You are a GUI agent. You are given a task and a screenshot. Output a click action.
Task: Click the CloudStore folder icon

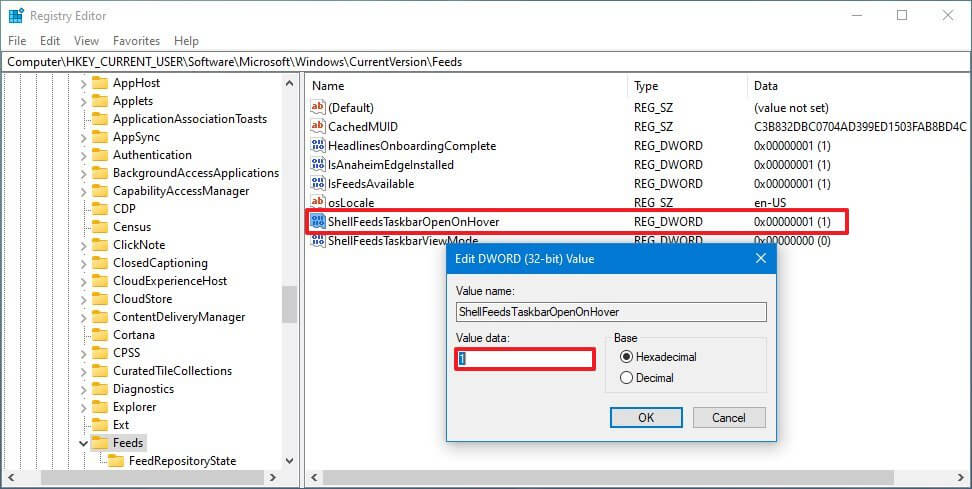click(x=100, y=298)
